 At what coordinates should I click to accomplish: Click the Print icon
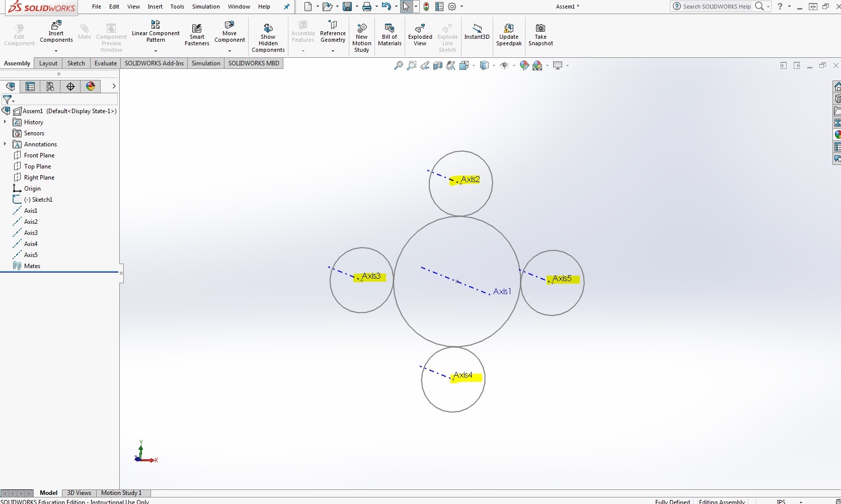(367, 7)
